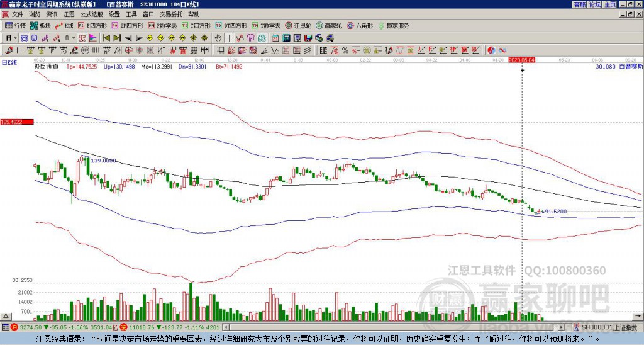Open the 行情 quotes view
Image resolution: width=644 pixels, height=345 pixels.
click(15, 25)
